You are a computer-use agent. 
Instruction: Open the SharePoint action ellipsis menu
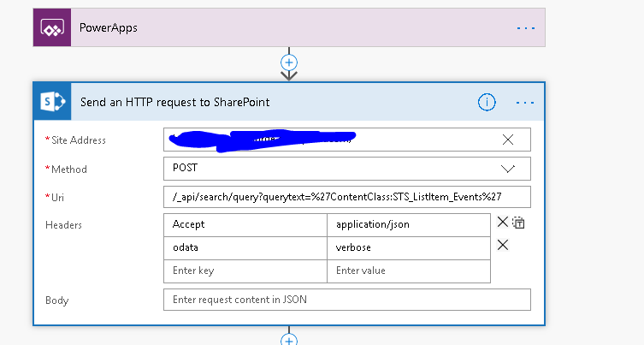point(525,103)
